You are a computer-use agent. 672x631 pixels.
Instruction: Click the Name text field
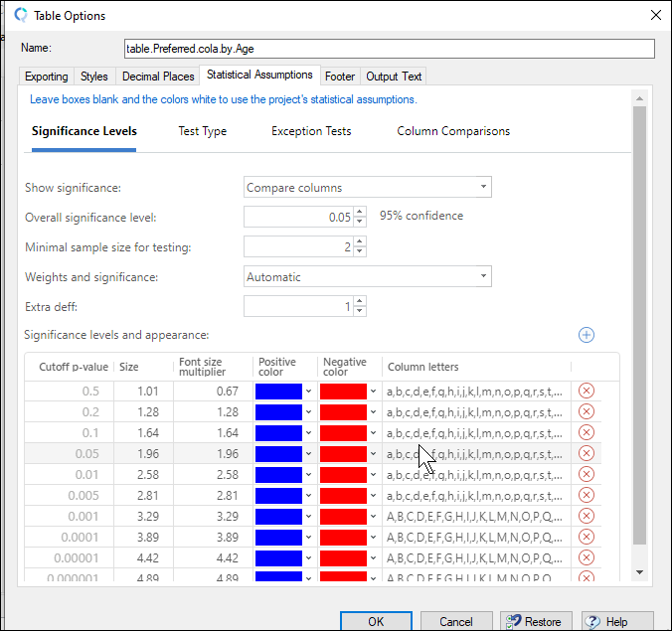point(389,49)
